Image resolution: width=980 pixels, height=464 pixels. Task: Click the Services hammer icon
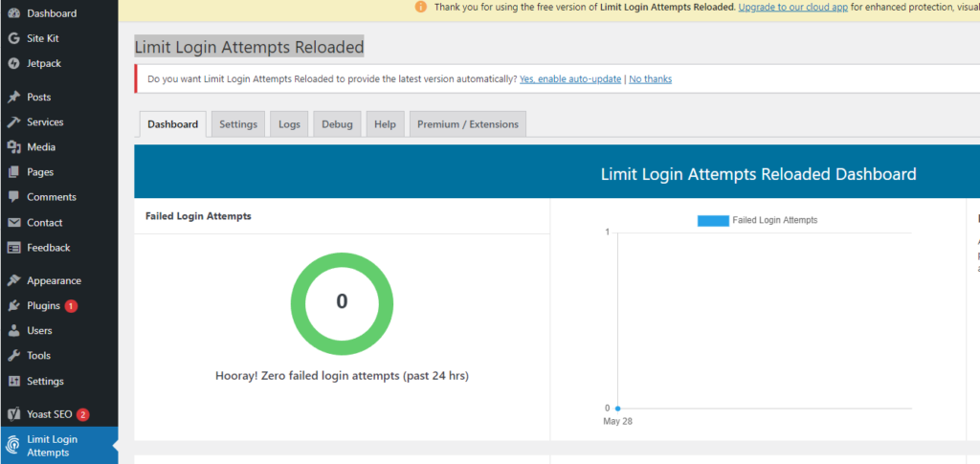pos(13,122)
